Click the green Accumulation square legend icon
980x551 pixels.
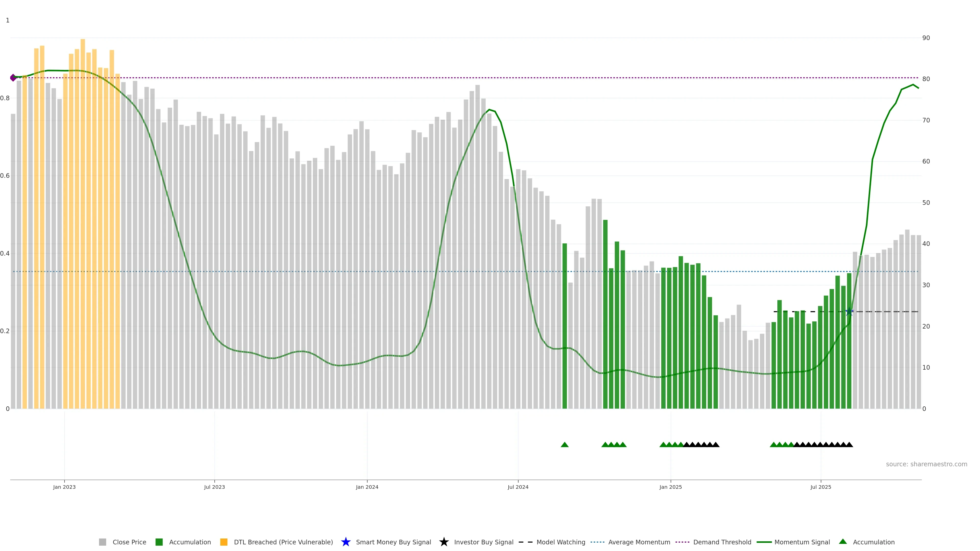point(159,542)
